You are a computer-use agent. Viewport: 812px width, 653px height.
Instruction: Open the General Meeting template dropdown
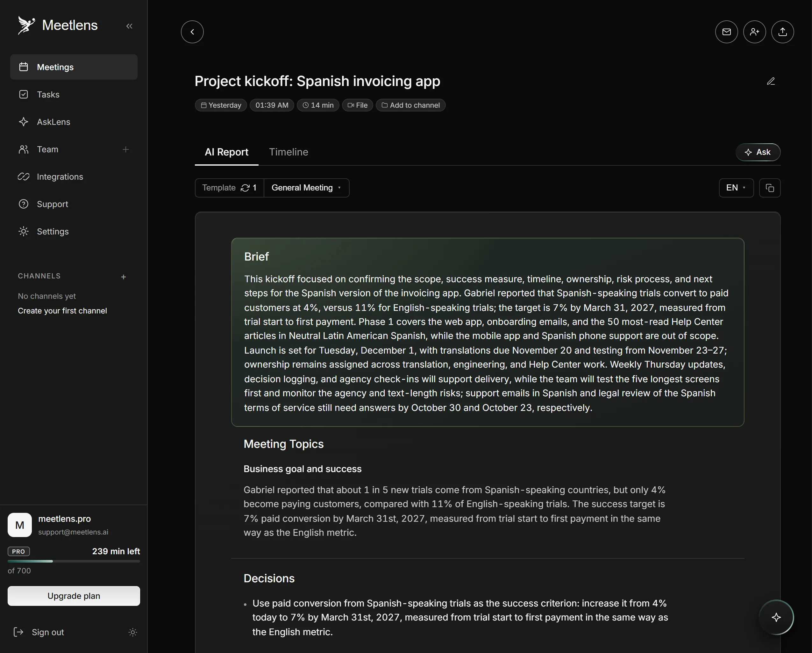pos(306,188)
